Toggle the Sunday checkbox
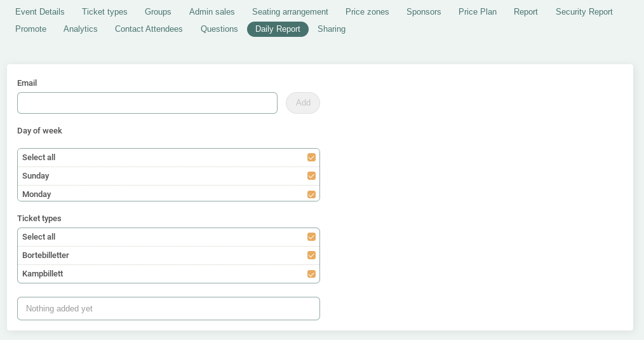This screenshot has width=644, height=340. [x=311, y=176]
